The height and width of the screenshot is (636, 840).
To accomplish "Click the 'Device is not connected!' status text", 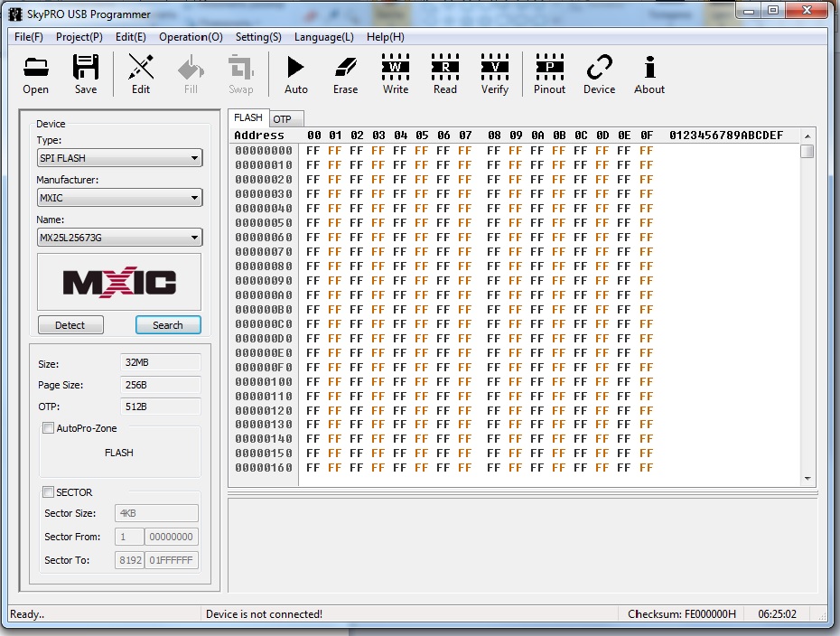I will pos(264,614).
